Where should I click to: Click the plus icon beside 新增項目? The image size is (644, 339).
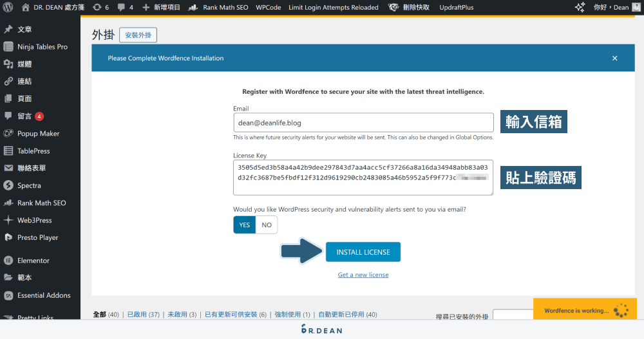click(x=146, y=7)
